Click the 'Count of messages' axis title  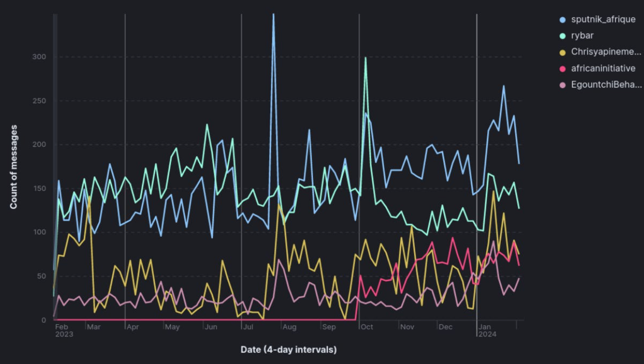(14, 167)
